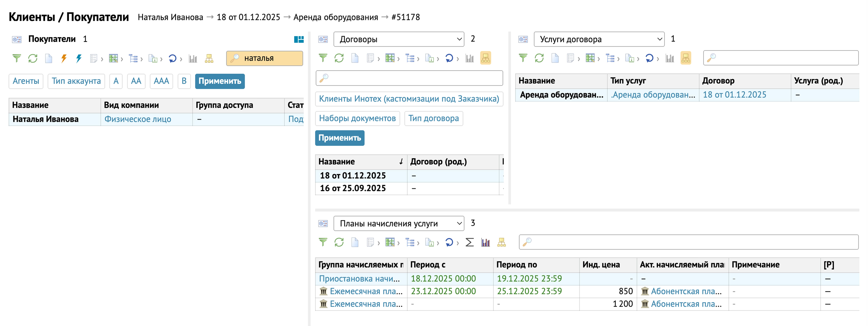Image resolution: width=868 pixels, height=326 pixels.
Task: Toggle the AAA filter chip
Action: pyautogui.click(x=161, y=81)
